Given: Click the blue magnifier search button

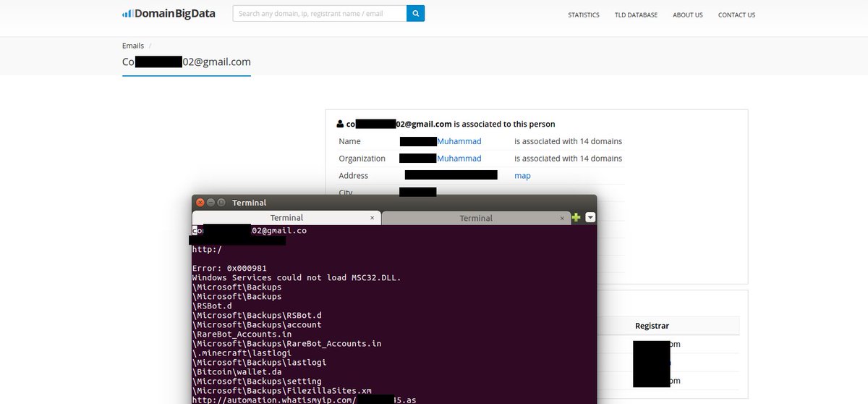Looking at the screenshot, I should (x=416, y=13).
